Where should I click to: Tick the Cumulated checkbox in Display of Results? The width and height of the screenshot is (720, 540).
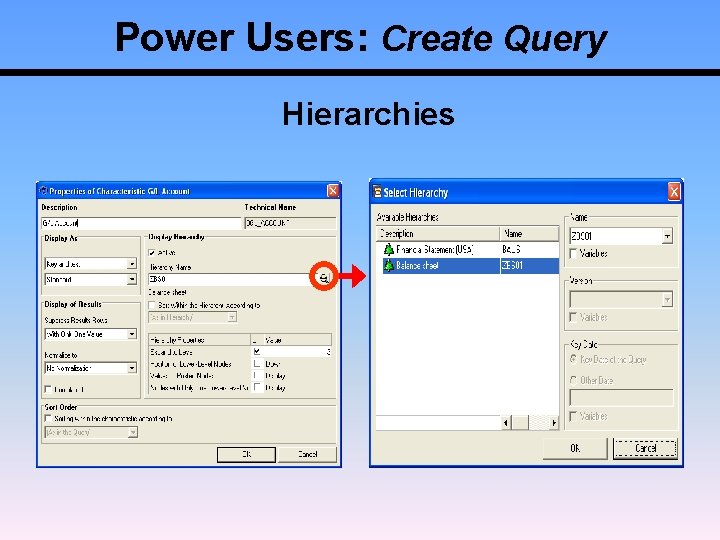pyautogui.click(x=48, y=389)
